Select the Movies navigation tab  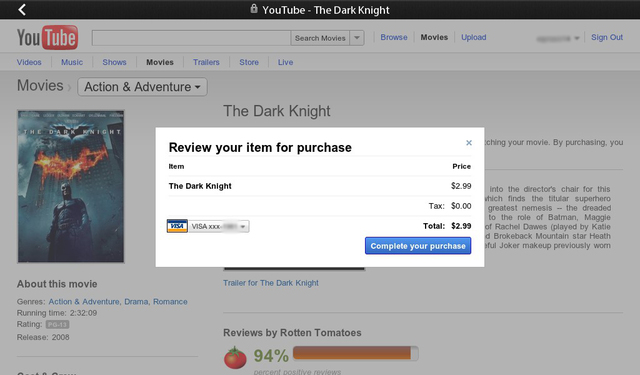(160, 62)
